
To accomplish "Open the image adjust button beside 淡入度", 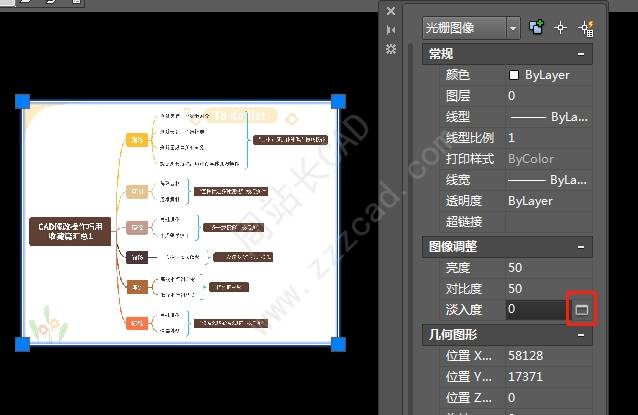I will point(582,310).
